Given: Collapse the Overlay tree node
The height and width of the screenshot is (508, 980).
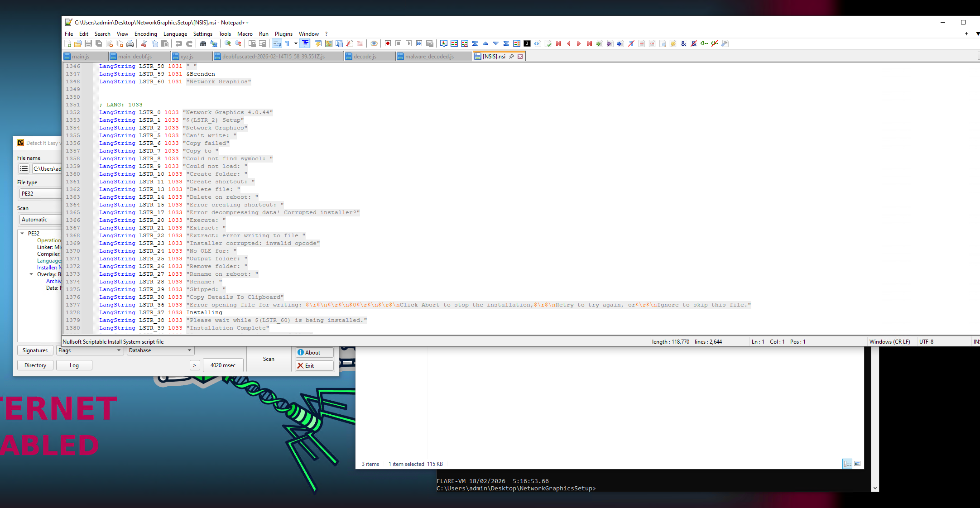Looking at the screenshot, I should point(31,274).
